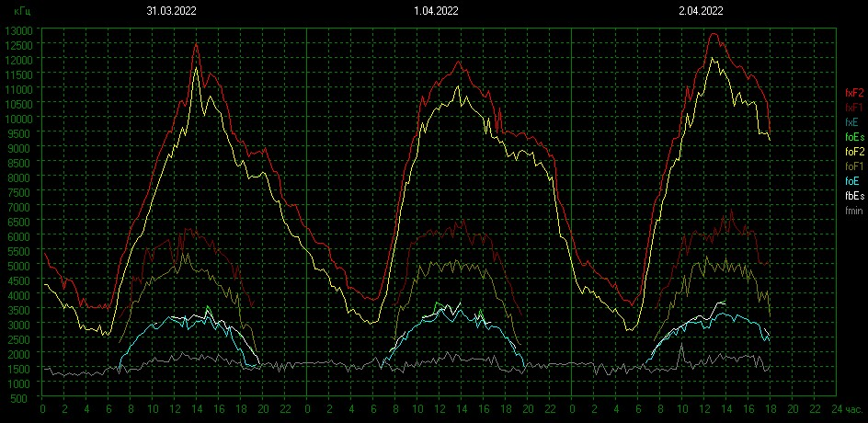Click the 10000 tick on vertical axis
The width and height of the screenshot is (868, 423).
18,119
